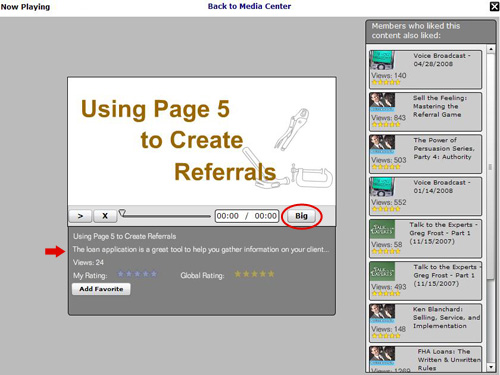Click the Big button to enlarge the video
500x375 pixels.
tap(301, 216)
